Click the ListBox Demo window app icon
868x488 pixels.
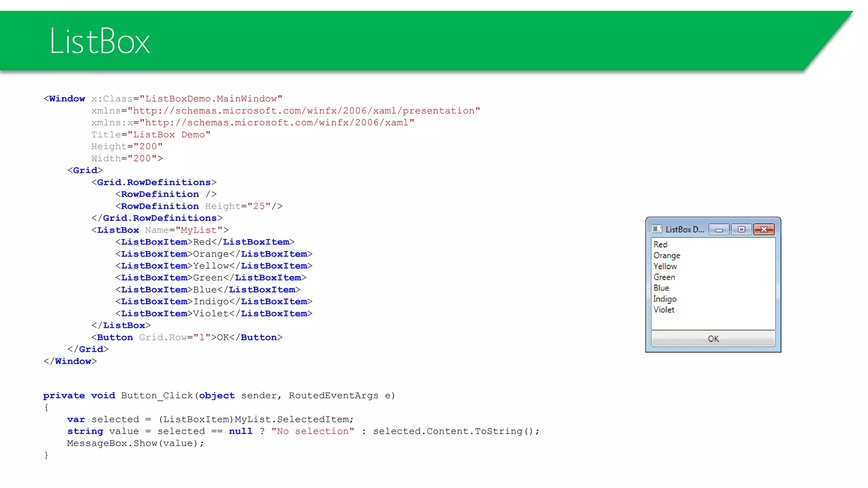coord(657,229)
